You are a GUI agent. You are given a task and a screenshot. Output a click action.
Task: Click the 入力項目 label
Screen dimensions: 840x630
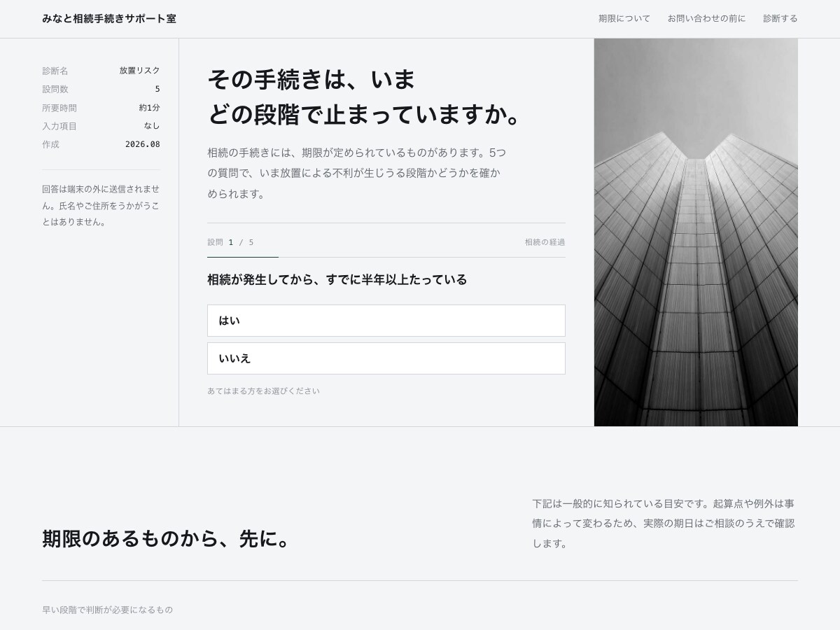pyautogui.click(x=59, y=126)
